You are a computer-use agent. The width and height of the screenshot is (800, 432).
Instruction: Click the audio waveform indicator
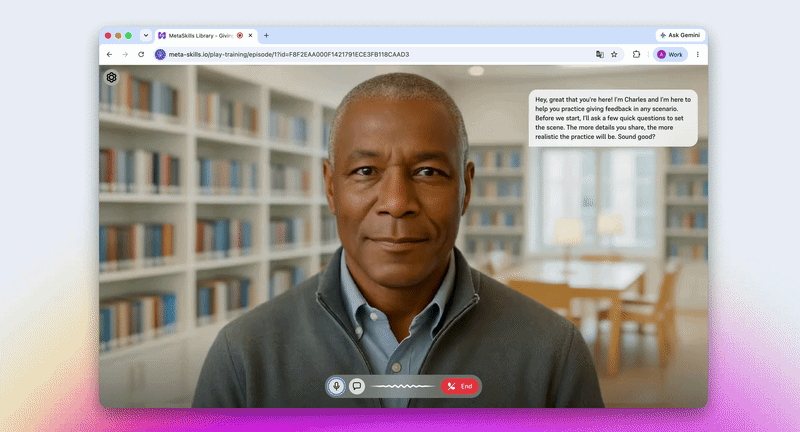403,386
